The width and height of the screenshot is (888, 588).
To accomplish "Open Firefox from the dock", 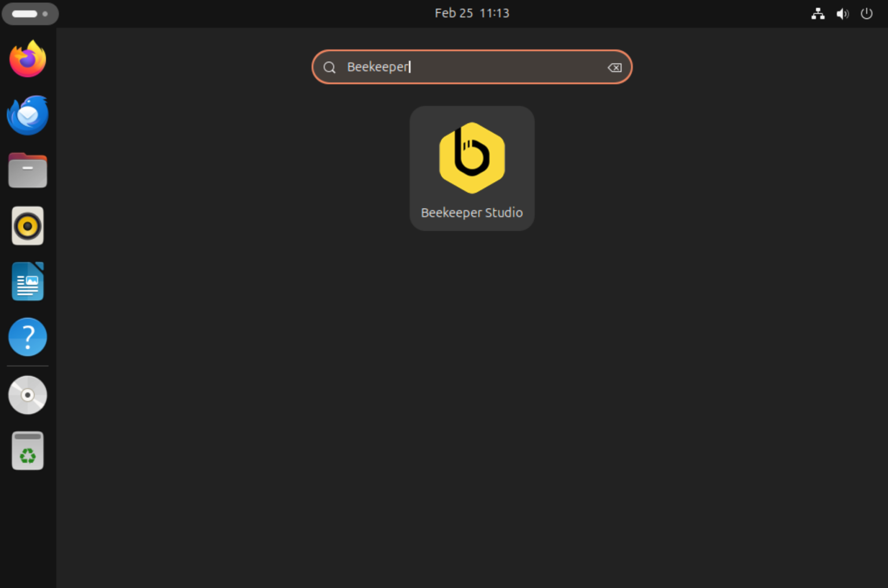I will coord(27,58).
